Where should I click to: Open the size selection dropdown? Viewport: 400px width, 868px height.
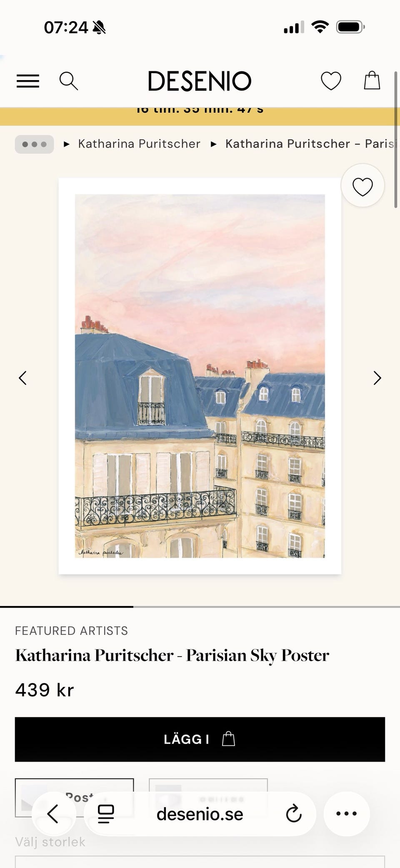(x=200, y=862)
